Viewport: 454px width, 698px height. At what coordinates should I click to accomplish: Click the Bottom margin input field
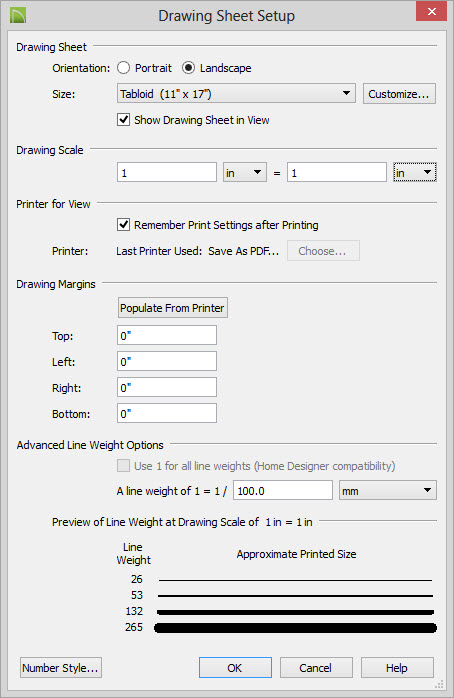tap(167, 413)
